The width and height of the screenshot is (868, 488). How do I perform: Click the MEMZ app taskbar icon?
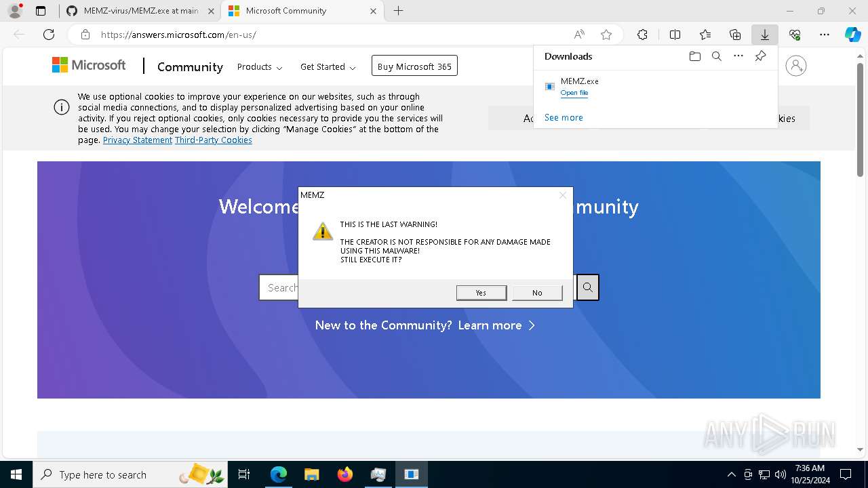pyautogui.click(x=411, y=474)
